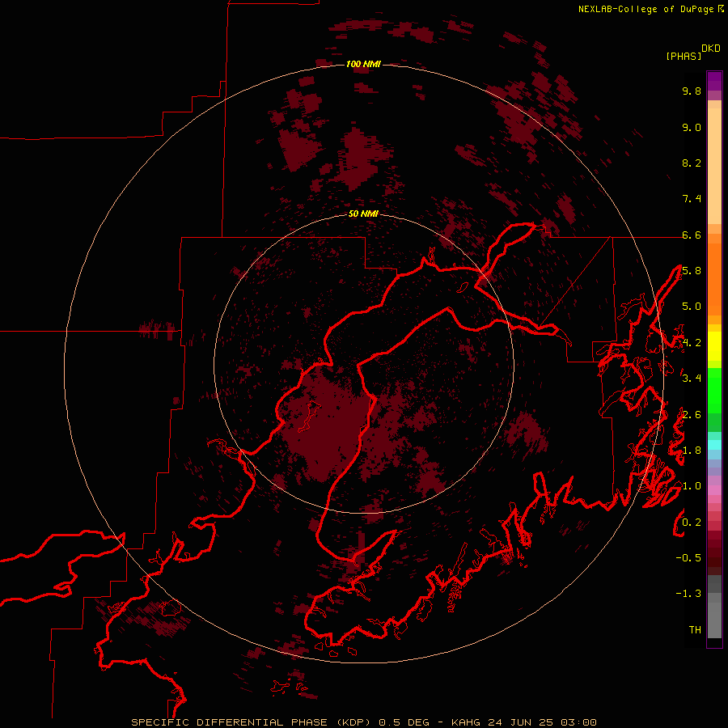Image resolution: width=728 pixels, height=728 pixels.
Task: Click the cyan segment of the color bar
Action: (x=714, y=445)
